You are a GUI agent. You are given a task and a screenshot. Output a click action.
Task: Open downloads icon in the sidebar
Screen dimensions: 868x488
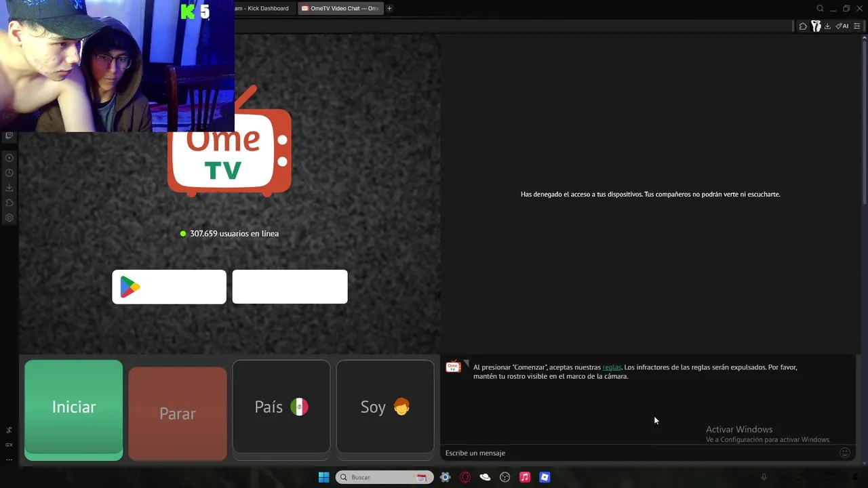click(x=9, y=188)
